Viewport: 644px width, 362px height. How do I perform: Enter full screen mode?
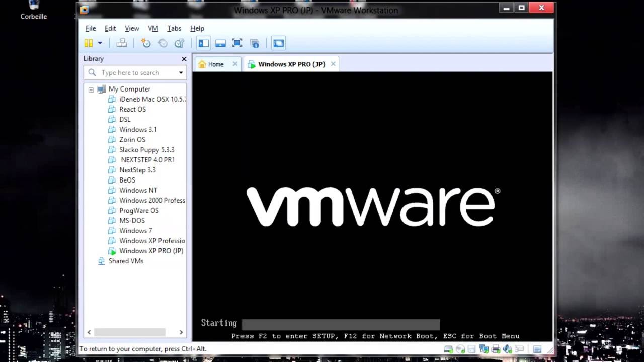[237, 43]
